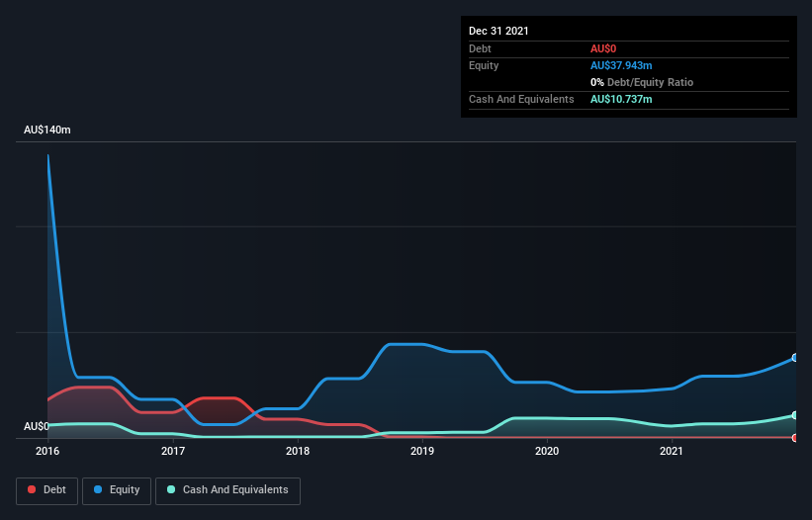
Task: Select the 2016 x-axis label
Action: (x=47, y=451)
